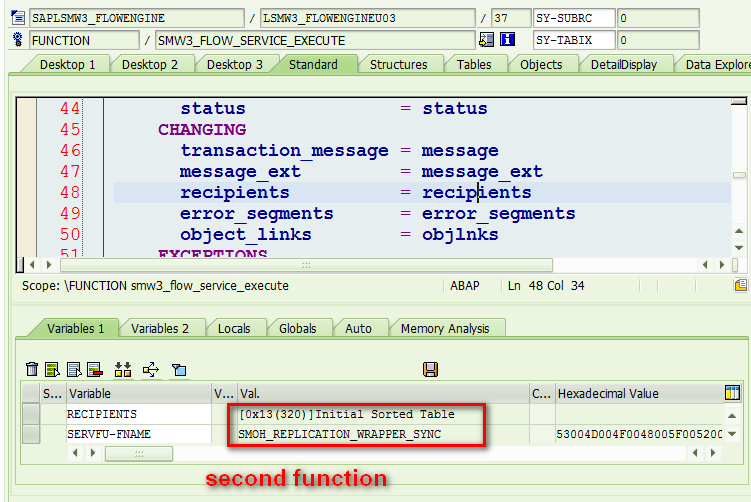Click the list icon with red minus bar
This screenshot has width=751, height=502.
pos(95,369)
